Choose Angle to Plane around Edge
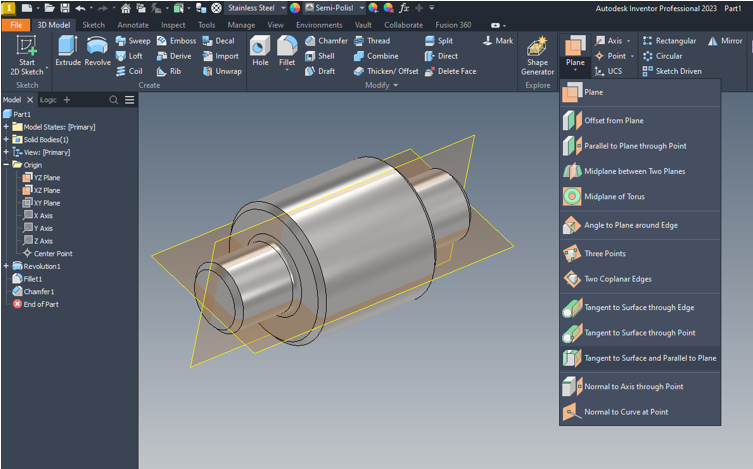753x469 pixels. point(640,225)
